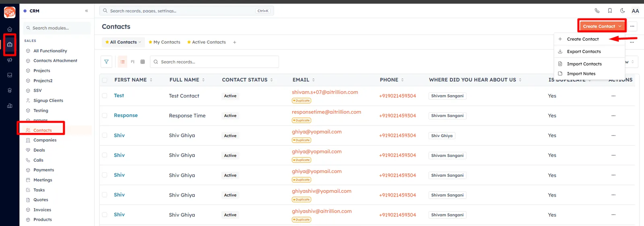Click the bookmark icon in top bar

(x=610, y=11)
